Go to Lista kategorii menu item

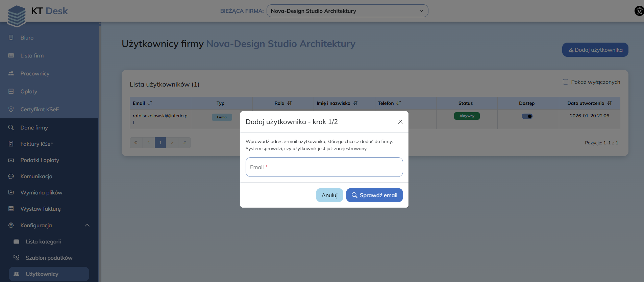[x=43, y=241]
